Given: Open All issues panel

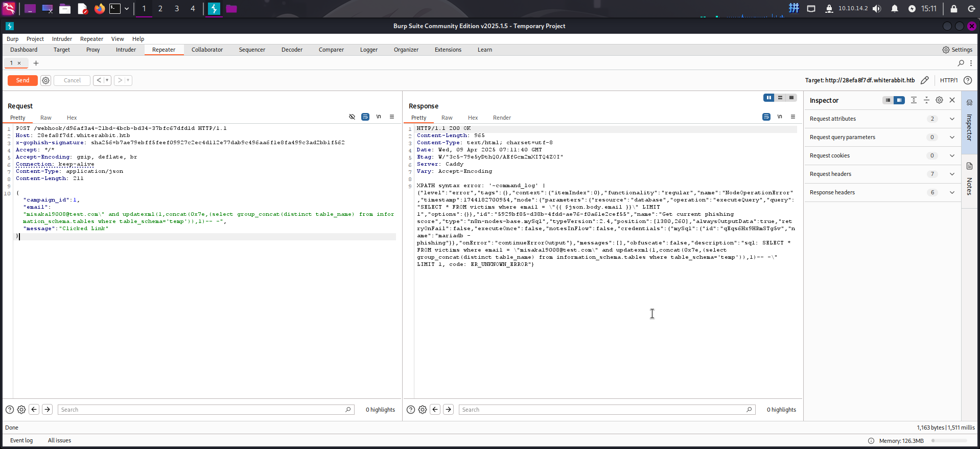Looking at the screenshot, I should [59, 440].
